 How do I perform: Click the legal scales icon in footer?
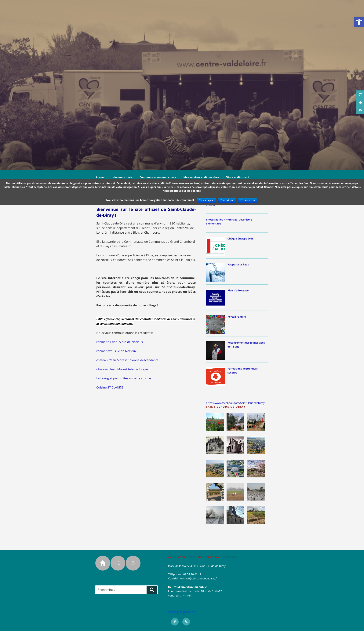tap(133, 563)
